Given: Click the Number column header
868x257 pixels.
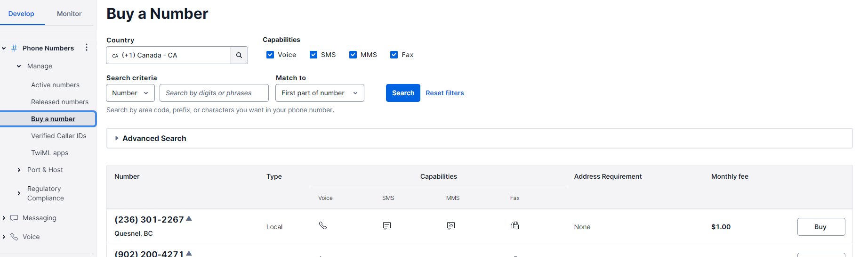Looking at the screenshot, I should point(127,176).
